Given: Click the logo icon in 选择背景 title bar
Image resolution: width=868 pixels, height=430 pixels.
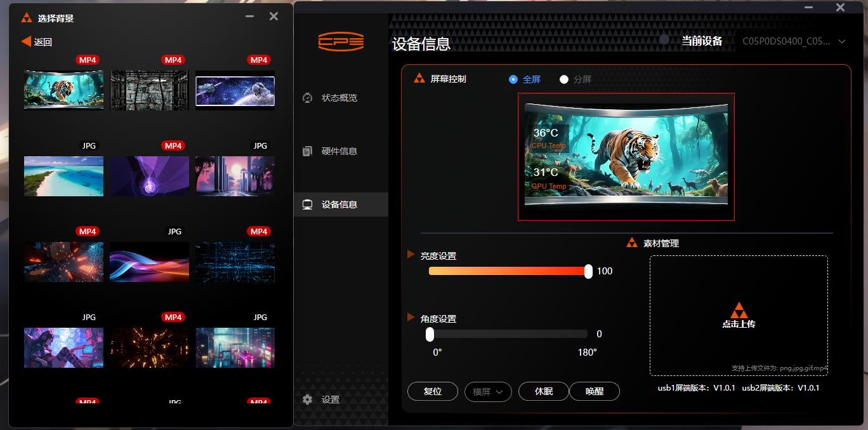Looking at the screenshot, I should pos(27,18).
